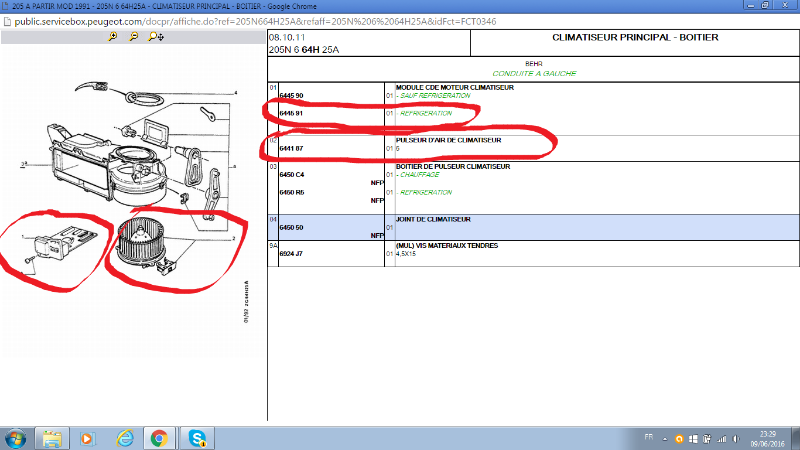Click the page icon beside the URL
Screen dimensions: 800x450
pyautogui.click(x=7, y=22)
